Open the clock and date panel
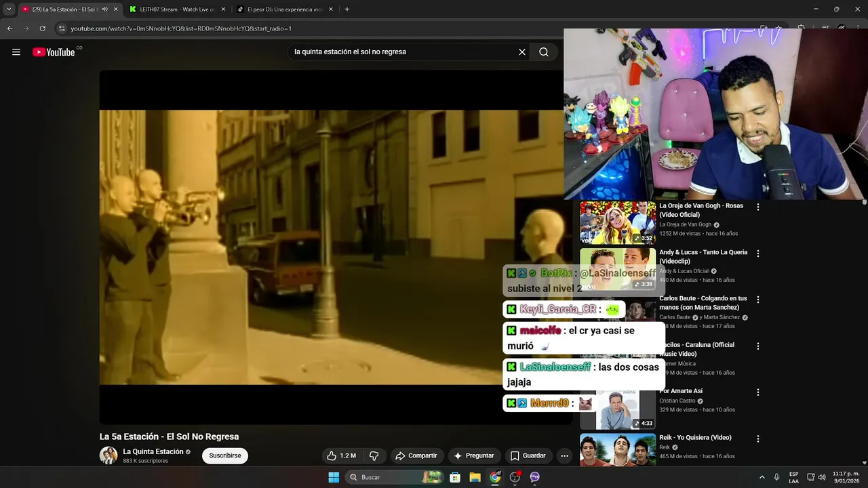Image resolution: width=868 pixels, height=488 pixels. coord(845,477)
